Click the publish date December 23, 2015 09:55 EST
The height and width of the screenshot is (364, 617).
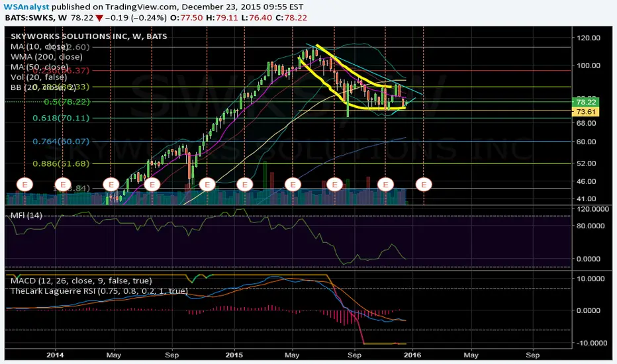click(x=242, y=7)
